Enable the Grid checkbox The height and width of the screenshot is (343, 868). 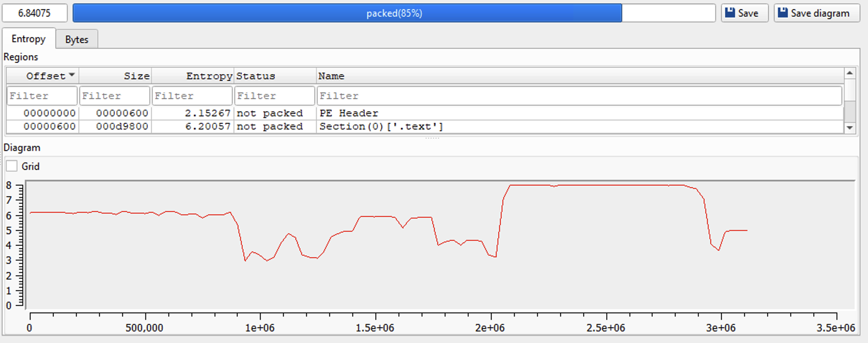coord(12,166)
